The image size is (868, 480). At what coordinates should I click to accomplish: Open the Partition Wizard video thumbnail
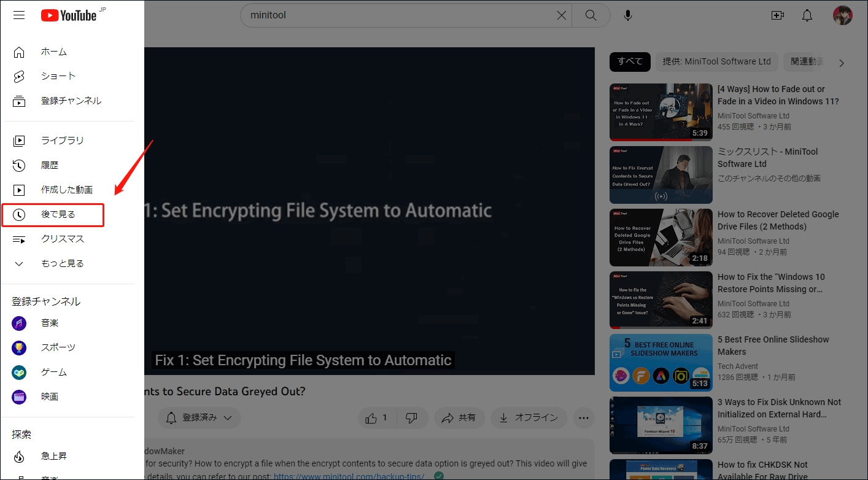pyautogui.click(x=661, y=425)
